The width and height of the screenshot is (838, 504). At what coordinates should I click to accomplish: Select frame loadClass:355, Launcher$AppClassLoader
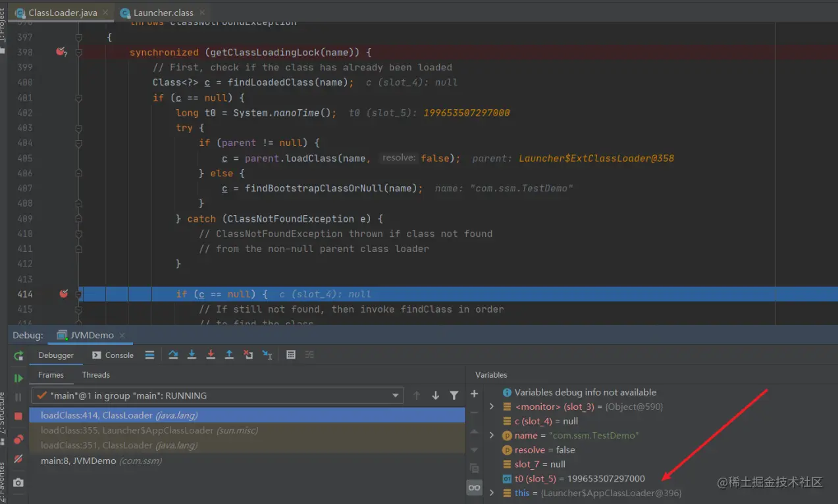pos(247,430)
